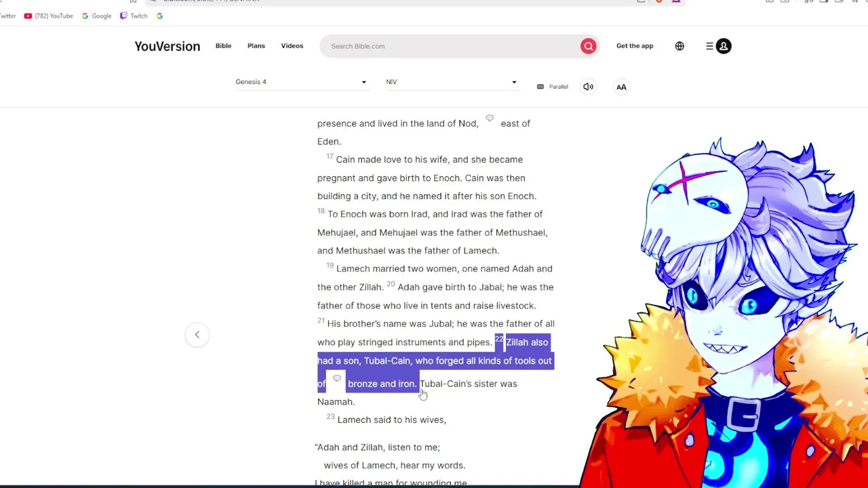Click line 'Adah and Zillah, listen to me'

[378, 447]
